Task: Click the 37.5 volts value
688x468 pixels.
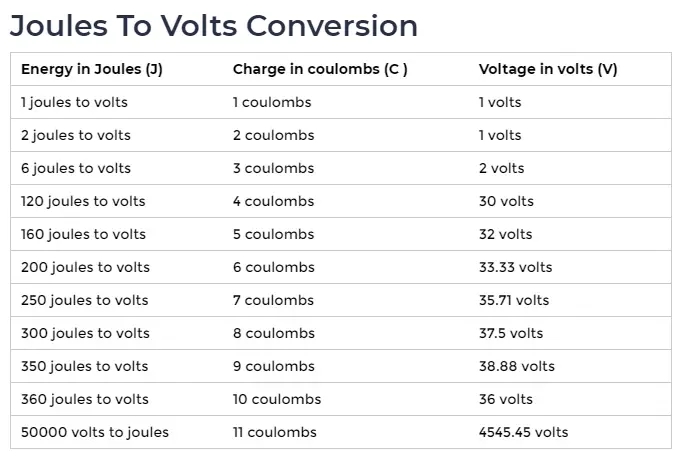Action: coord(511,333)
